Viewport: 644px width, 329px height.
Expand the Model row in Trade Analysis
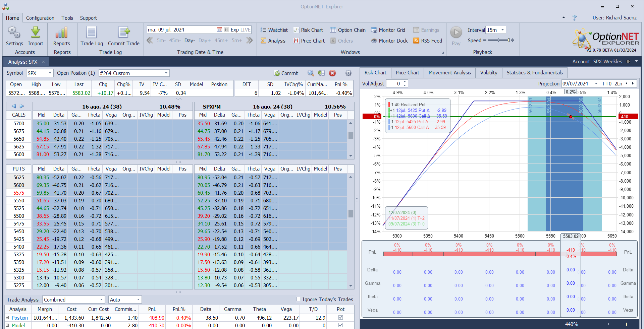coord(7,325)
